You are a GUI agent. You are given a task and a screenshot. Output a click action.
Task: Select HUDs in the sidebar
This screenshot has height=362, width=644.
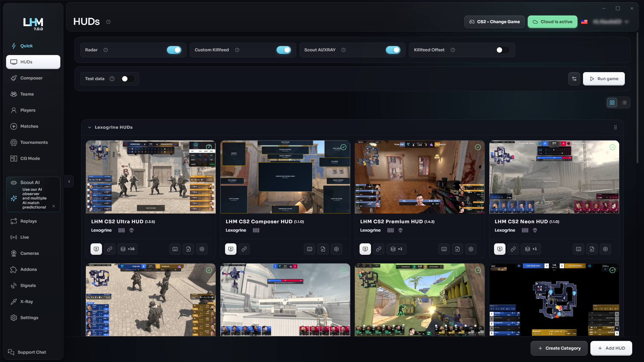(x=33, y=62)
